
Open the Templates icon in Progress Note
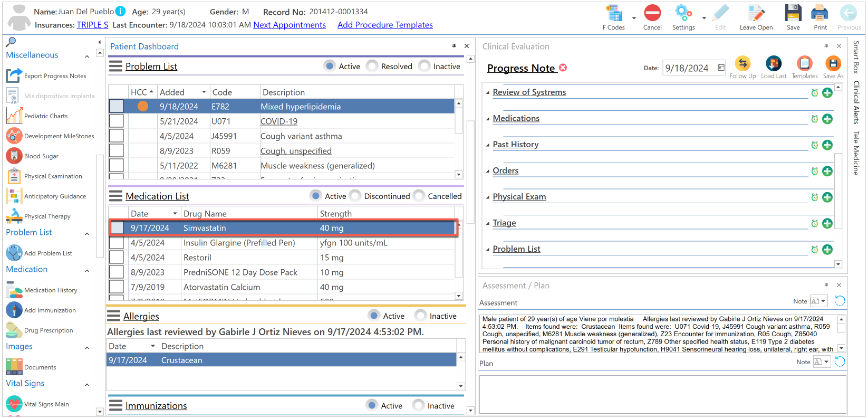(805, 63)
